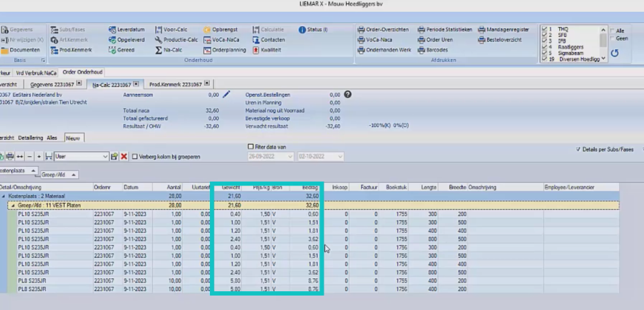
Task: Toggle the Diversen Hoedligg checkbox
Action: click(544, 59)
